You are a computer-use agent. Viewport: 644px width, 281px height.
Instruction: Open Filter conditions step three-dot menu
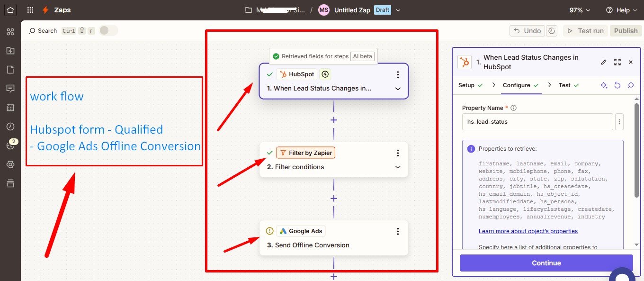(x=398, y=153)
